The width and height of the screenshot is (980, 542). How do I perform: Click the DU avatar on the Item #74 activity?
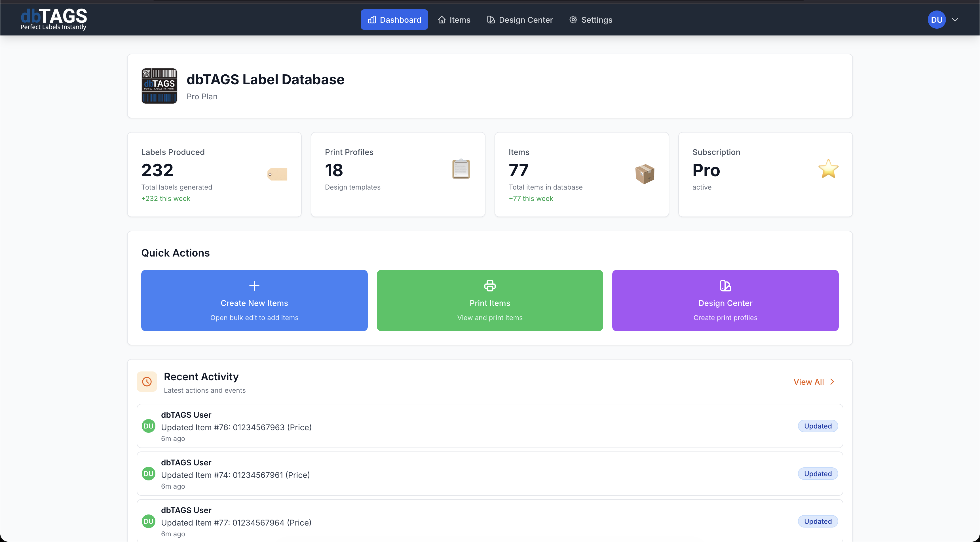pos(148,474)
